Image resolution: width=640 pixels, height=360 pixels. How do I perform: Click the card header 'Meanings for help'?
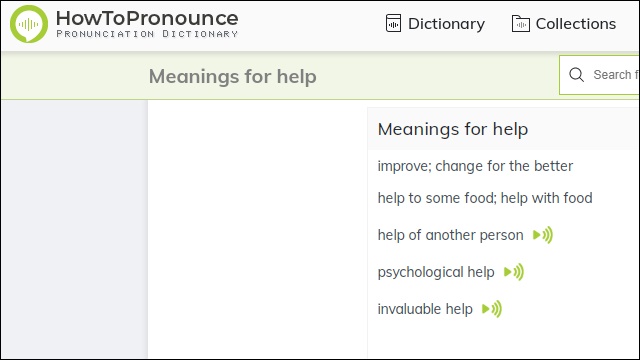coord(453,129)
